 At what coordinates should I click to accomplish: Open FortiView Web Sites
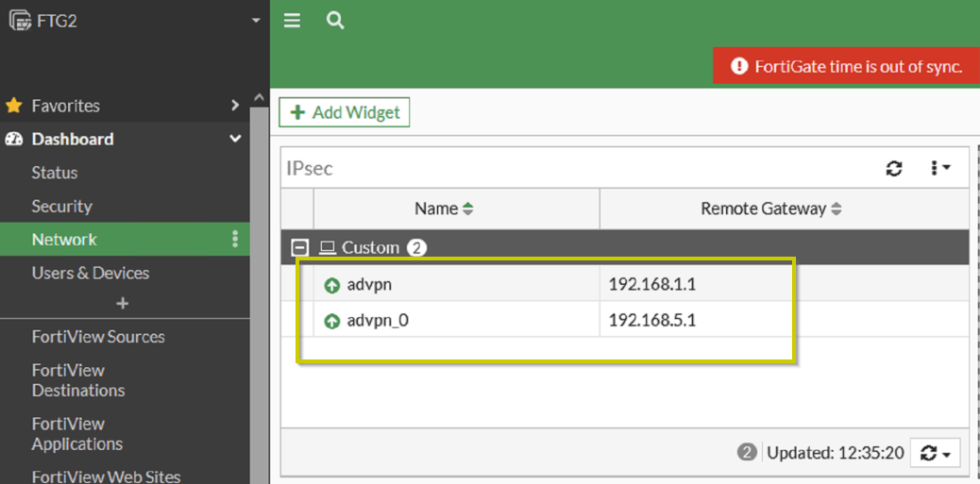click(x=107, y=476)
